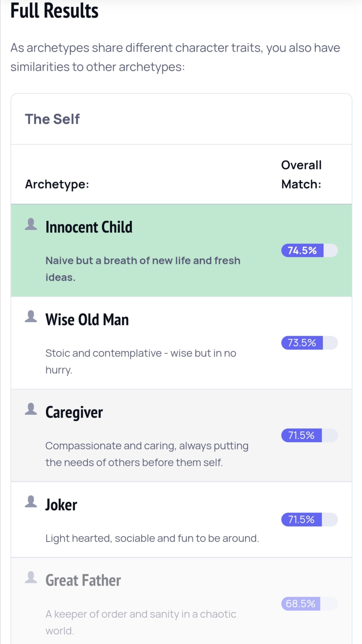Click the Caregiver 71.5% match bar
The image size is (362, 644).
[x=309, y=435]
